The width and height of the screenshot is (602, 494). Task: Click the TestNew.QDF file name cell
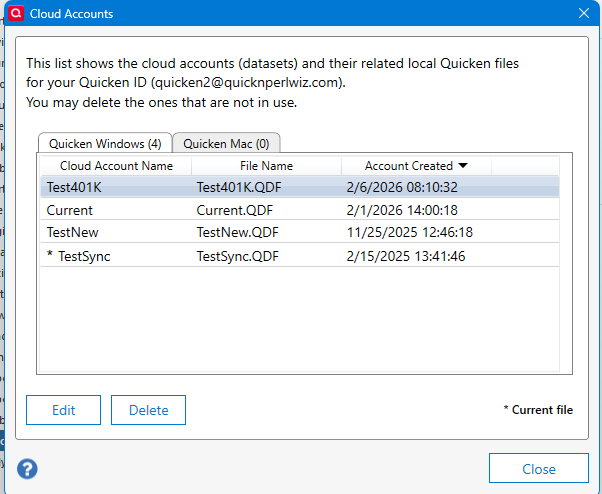click(x=238, y=232)
